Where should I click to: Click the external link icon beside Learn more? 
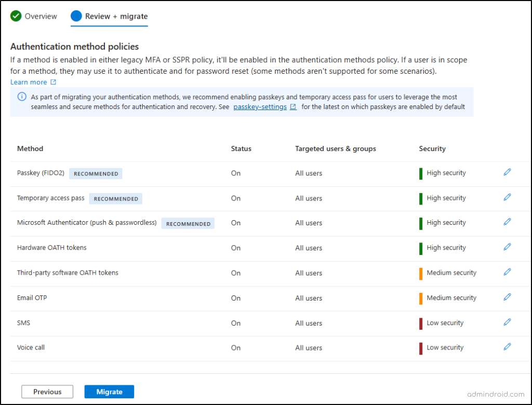pyautogui.click(x=54, y=82)
